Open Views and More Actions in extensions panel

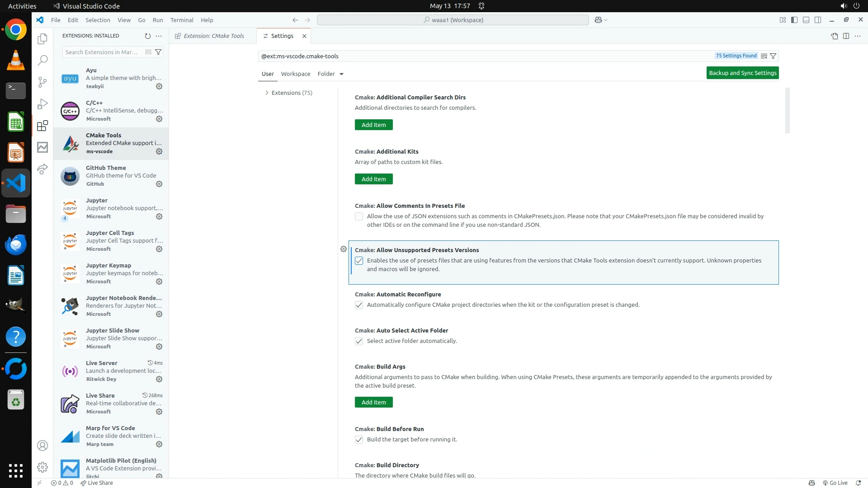tap(159, 36)
